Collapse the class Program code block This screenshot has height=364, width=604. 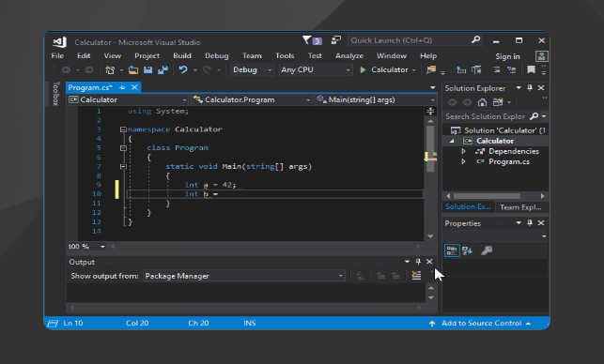(123, 148)
